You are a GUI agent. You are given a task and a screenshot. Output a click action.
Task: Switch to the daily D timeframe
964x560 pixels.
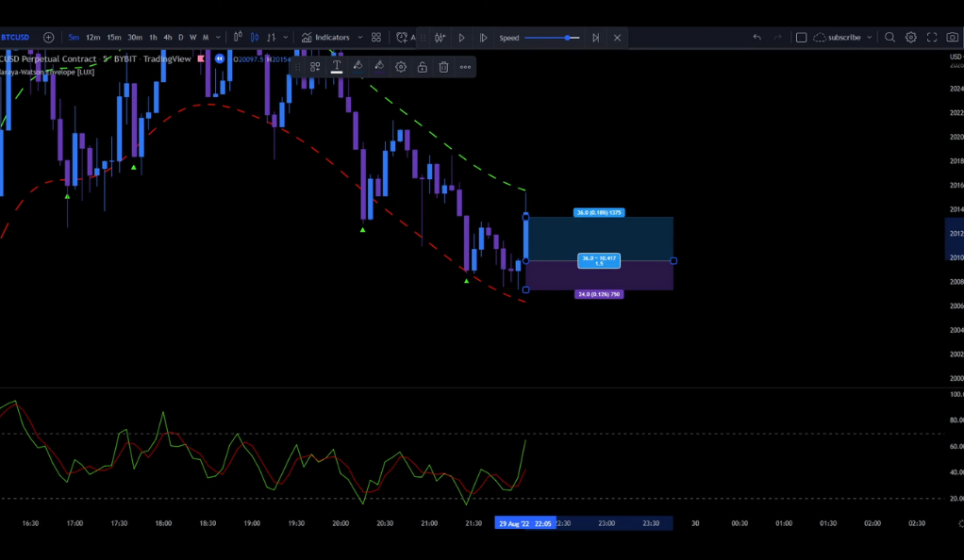tap(181, 38)
